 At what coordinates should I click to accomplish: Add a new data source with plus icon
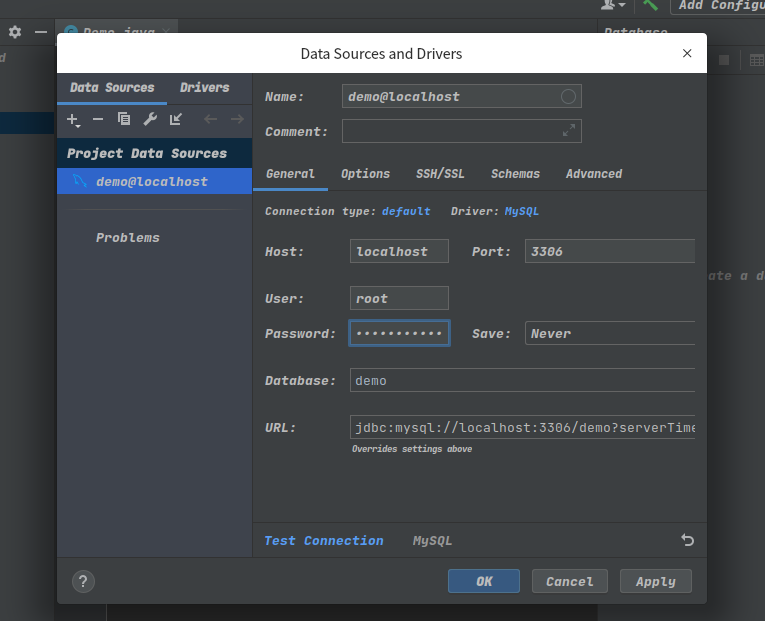click(73, 120)
